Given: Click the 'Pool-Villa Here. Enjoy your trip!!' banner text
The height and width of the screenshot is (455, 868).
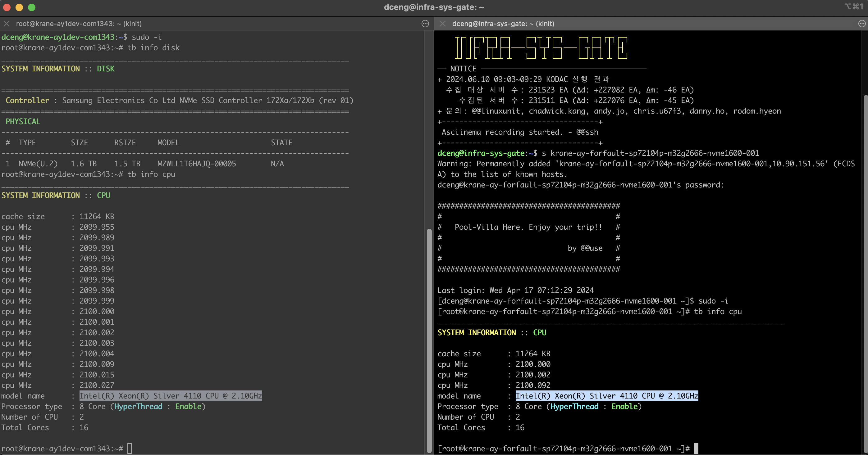Looking at the screenshot, I should [528, 227].
